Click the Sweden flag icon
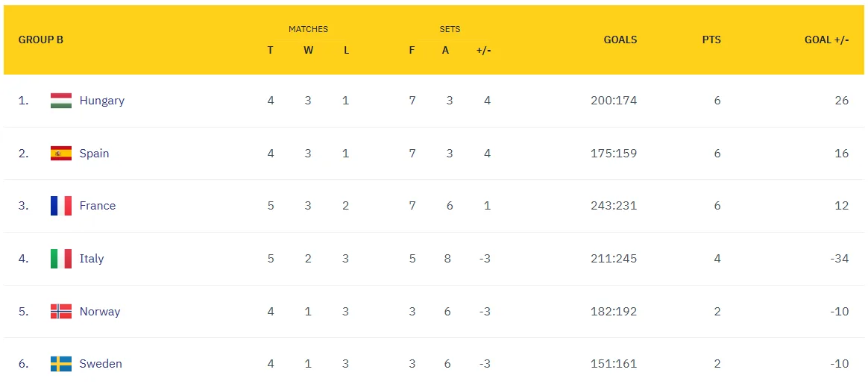Screen dimensions: 868x390 click(x=61, y=364)
